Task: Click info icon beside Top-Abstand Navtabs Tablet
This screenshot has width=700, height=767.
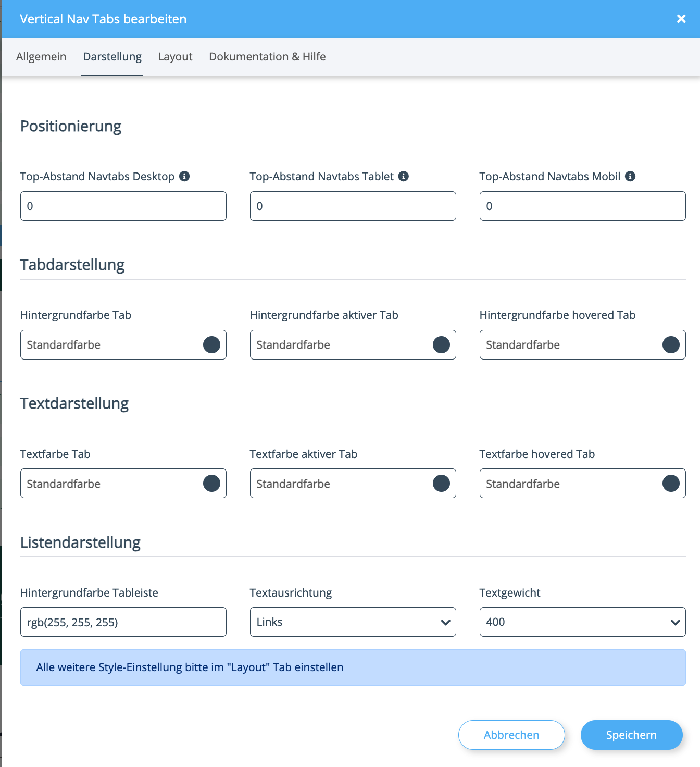Action: pos(404,176)
